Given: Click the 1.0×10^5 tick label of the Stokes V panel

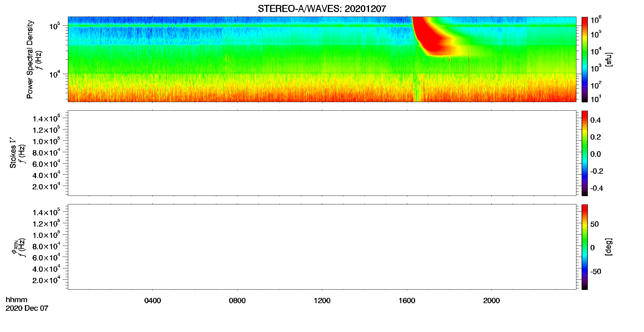Looking at the screenshot, I should [46, 141].
